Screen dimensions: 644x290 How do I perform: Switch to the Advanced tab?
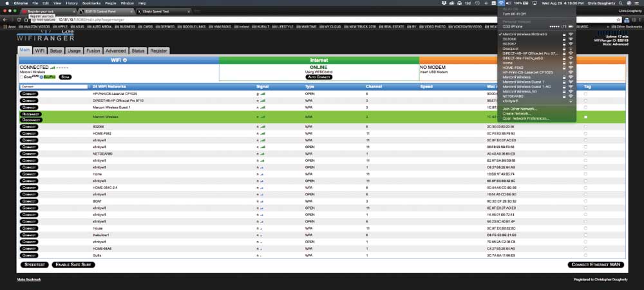[x=115, y=51]
